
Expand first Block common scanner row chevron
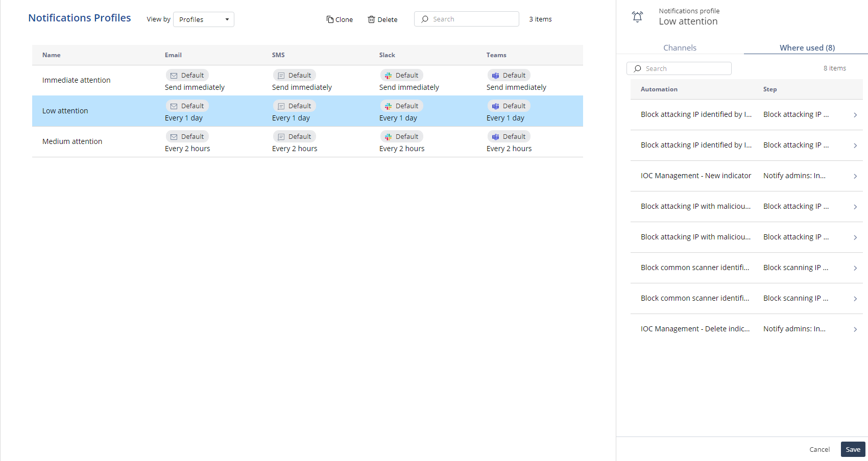tap(855, 268)
